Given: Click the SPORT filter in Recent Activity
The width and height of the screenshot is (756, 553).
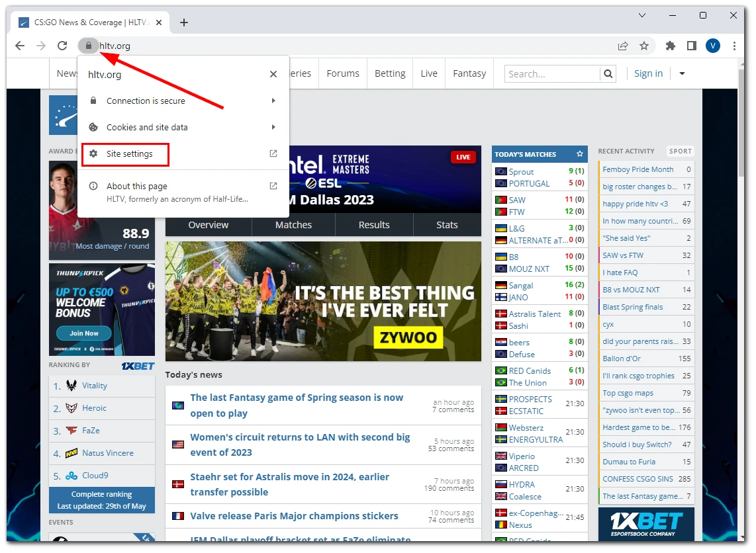Looking at the screenshot, I should pyautogui.click(x=681, y=151).
